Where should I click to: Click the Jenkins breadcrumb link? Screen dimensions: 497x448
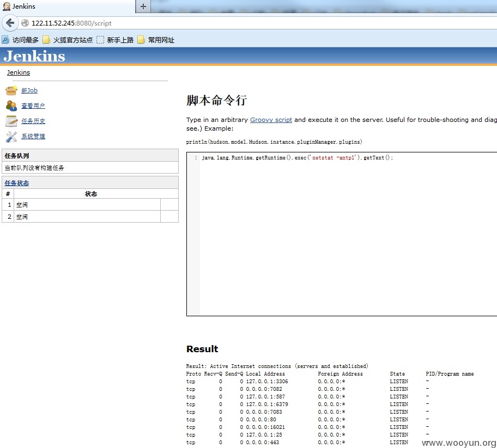tap(19, 72)
